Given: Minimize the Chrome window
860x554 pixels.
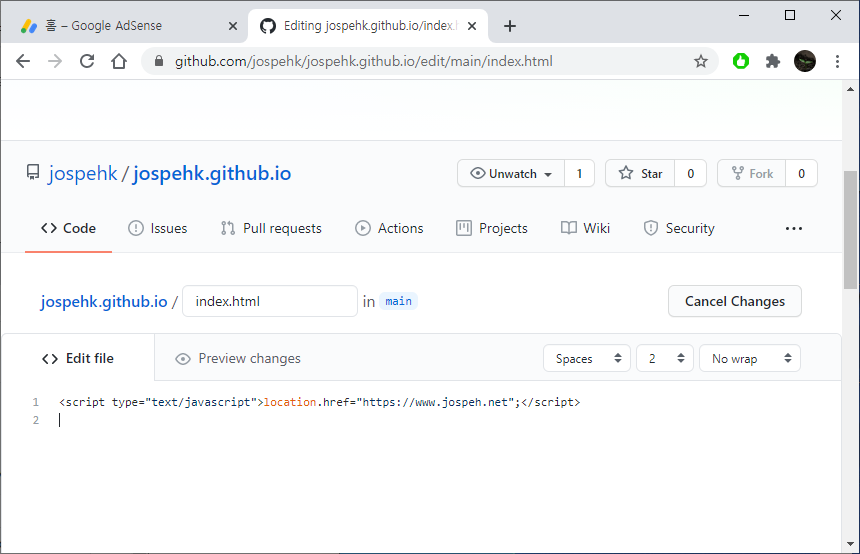Looking at the screenshot, I should pos(744,15).
